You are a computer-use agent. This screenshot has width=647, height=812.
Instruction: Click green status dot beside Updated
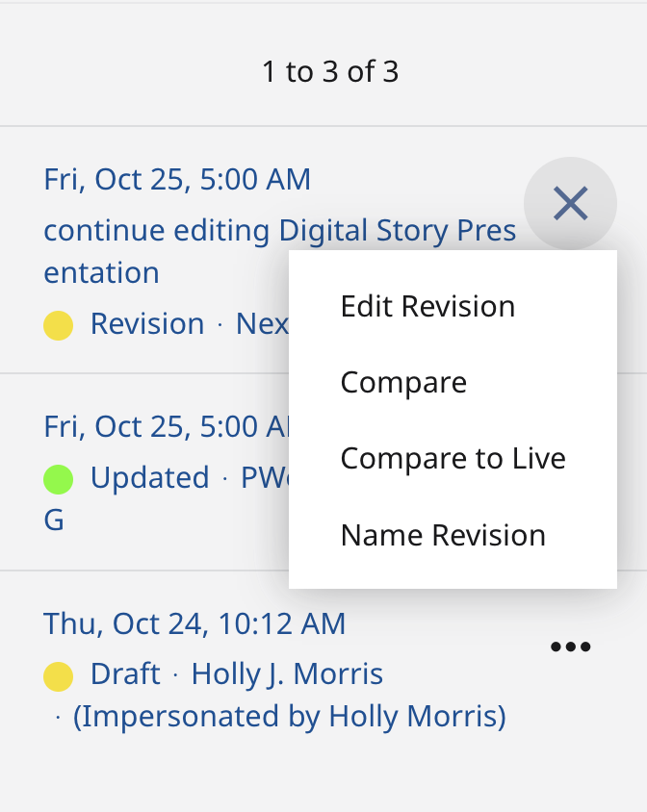(59, 478)
